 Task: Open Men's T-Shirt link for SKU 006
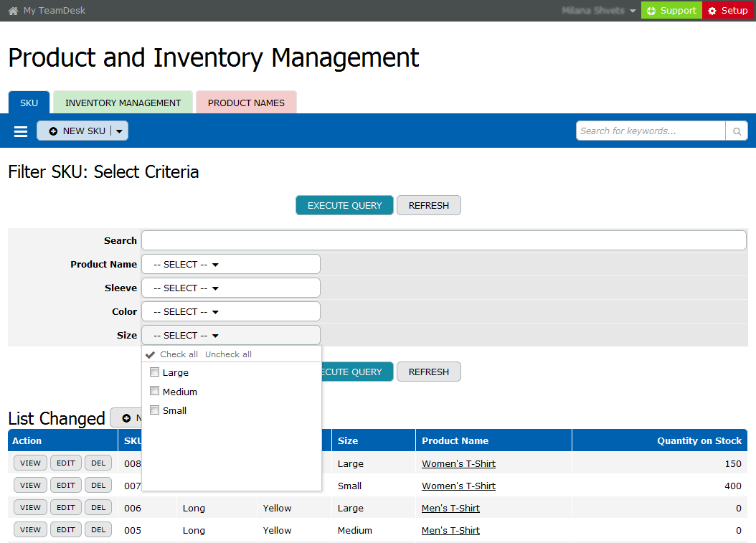(x=450, y=508)
